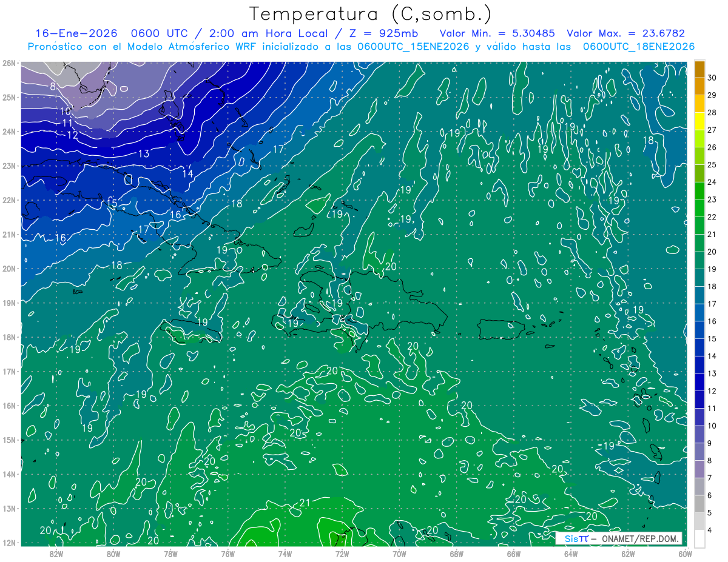Click the 72W longitude axis label
Screen dimensions: 728x562
tap(342, 554)
